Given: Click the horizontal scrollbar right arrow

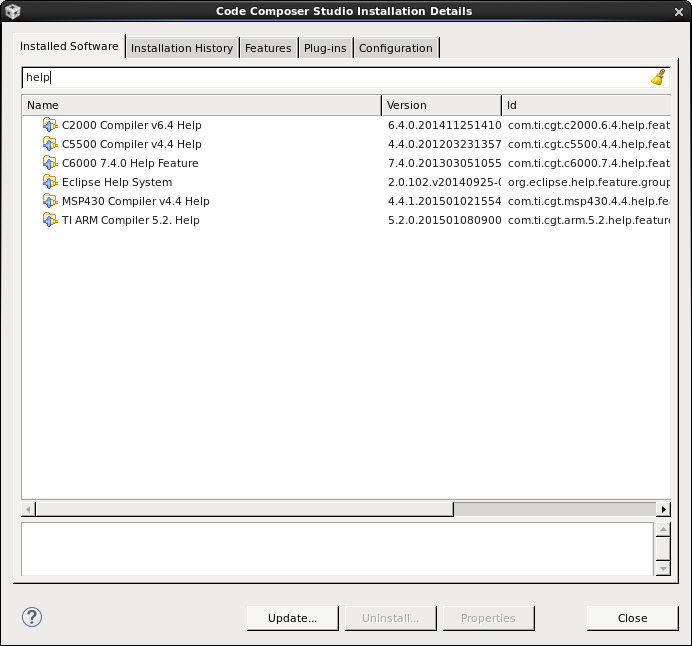Looking at the screenshot, I should coord(663,509).
